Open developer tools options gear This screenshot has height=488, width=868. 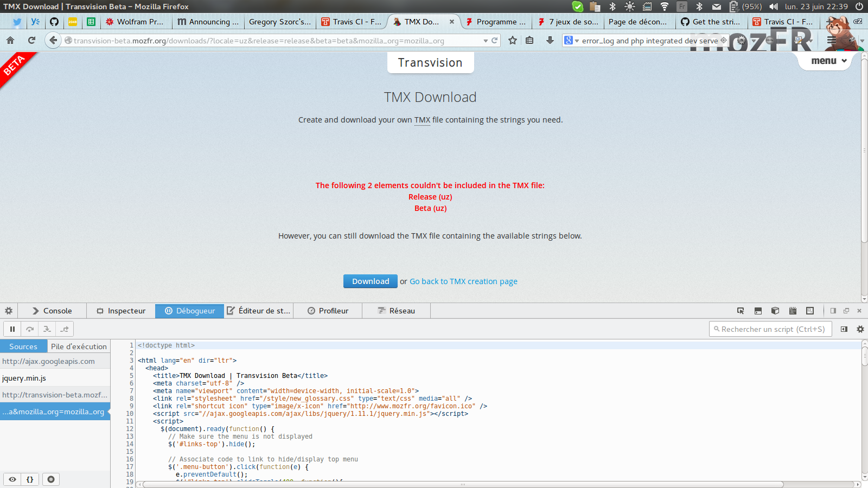click(9, 311)
